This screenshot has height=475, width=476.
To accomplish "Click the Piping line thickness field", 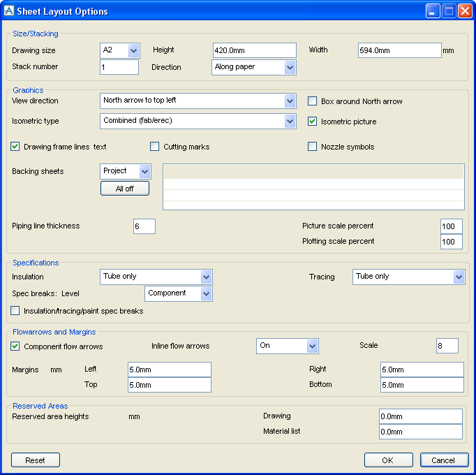I will tap(144, 226).
